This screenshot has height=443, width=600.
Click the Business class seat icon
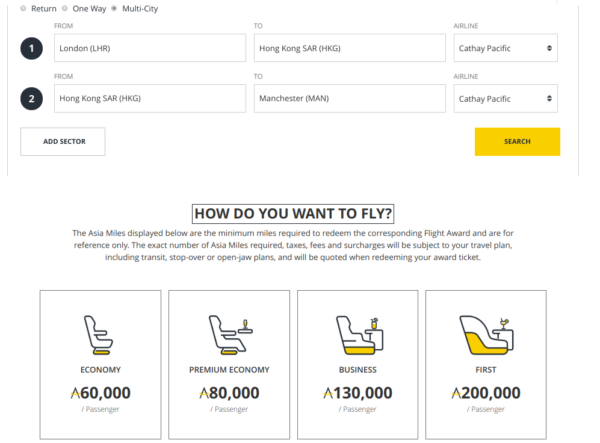coord(357,336)
